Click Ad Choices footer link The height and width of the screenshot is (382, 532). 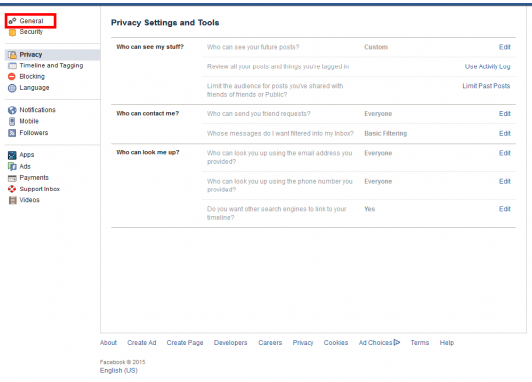376,343
